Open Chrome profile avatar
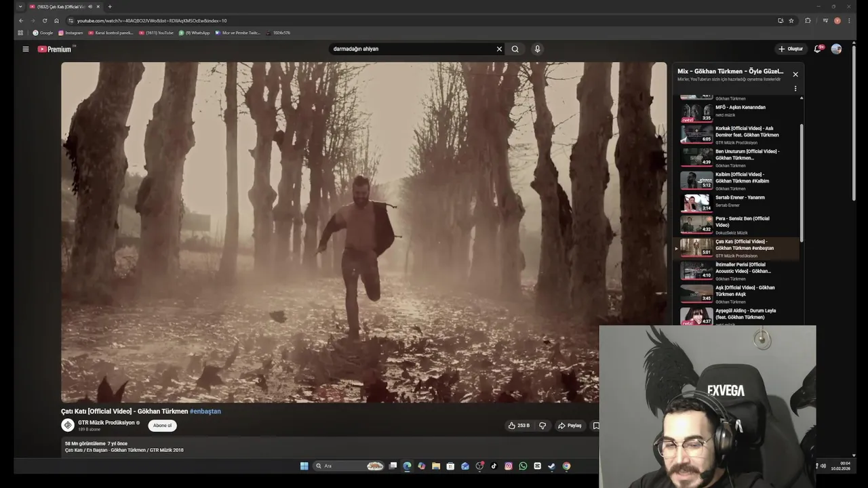 tap(837, 20)
